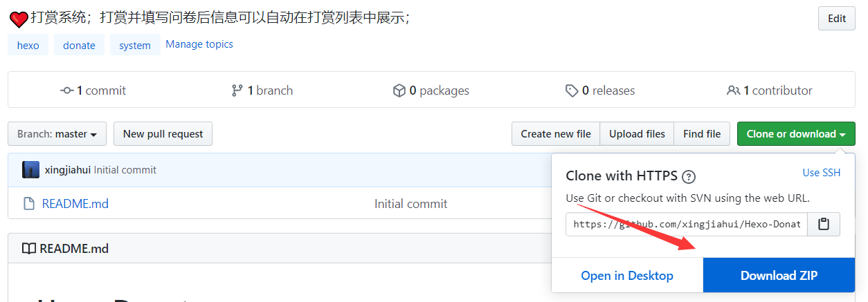The height and width of the screenshot is (302, 868).
Task: Click the book icon beside README.md header
Action: [29, 249]
